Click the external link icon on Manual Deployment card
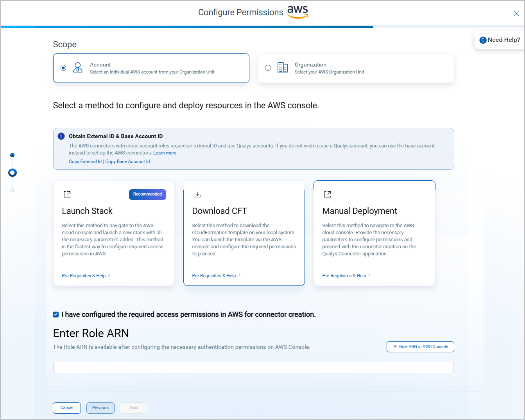Screen dimensions: 525x420 pyautogui.click(x=327, y=194)
